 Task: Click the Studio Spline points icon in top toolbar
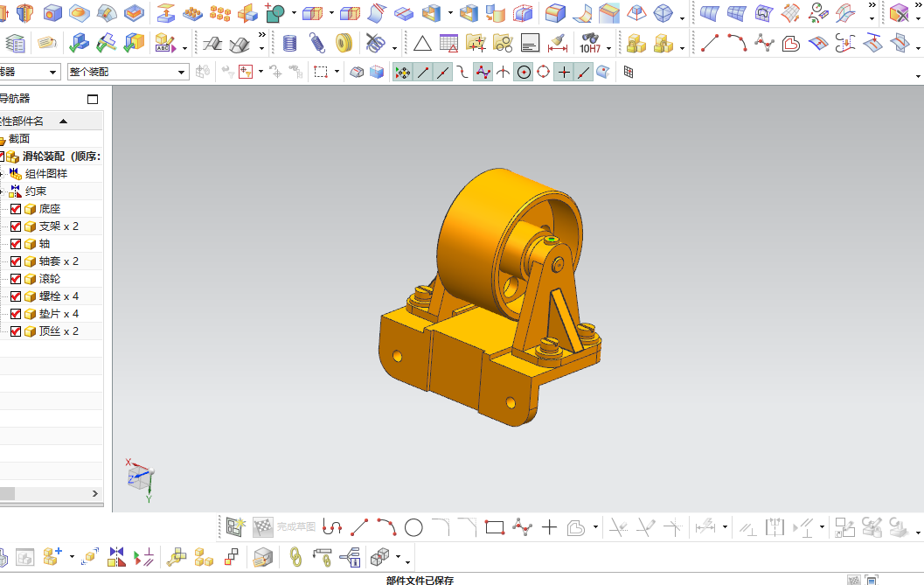764,43
